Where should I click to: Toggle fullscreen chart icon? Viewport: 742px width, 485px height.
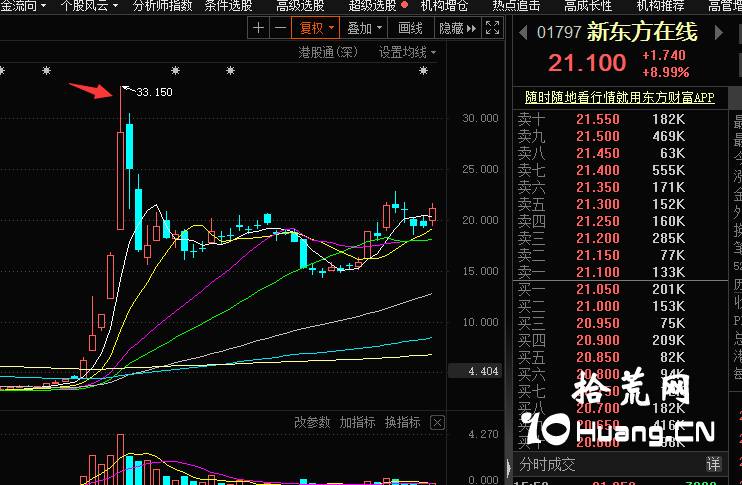492,28
